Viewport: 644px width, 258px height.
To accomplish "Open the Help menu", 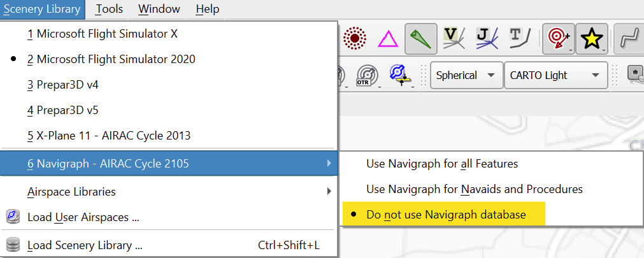I will pos(208,9).
